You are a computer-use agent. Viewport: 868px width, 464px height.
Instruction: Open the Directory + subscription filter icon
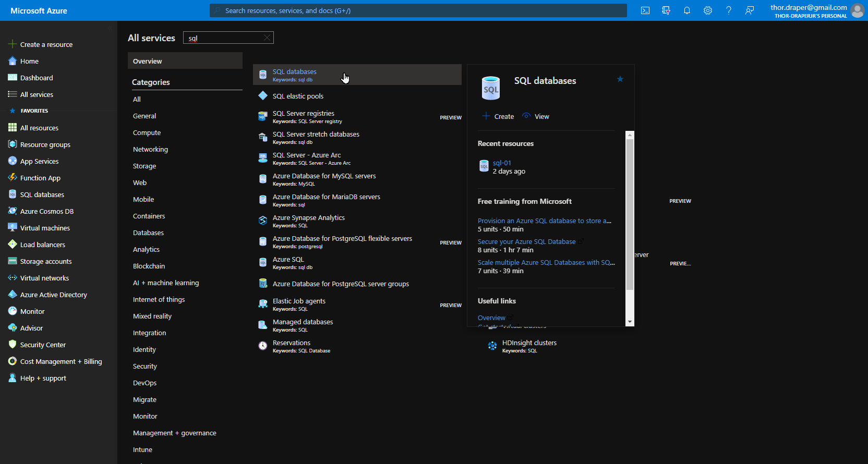pyautogui.click(x=666, y=10)
